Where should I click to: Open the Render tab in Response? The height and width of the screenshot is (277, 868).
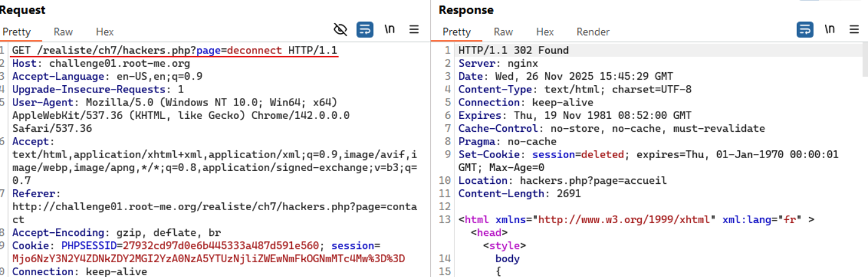(593, 32)
